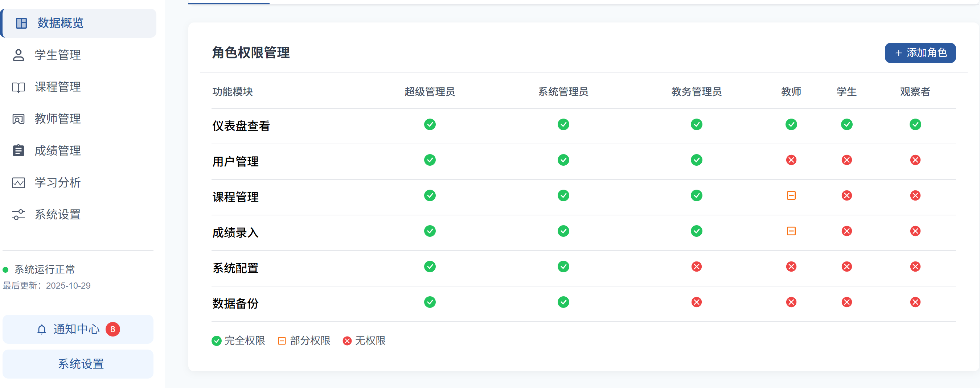Open 学习分析 using the chart icon
The height and width of the screenshot is (388, 980).
18,183
